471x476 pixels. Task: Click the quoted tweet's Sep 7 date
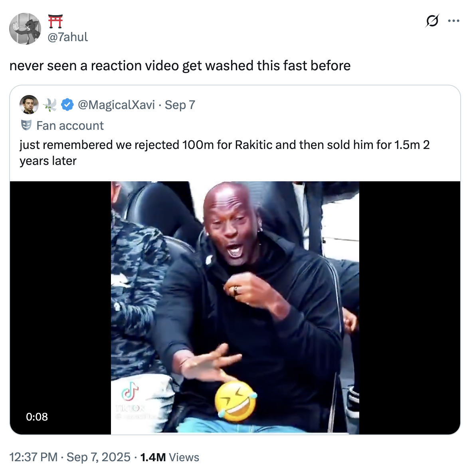click(x=180, y=105)
